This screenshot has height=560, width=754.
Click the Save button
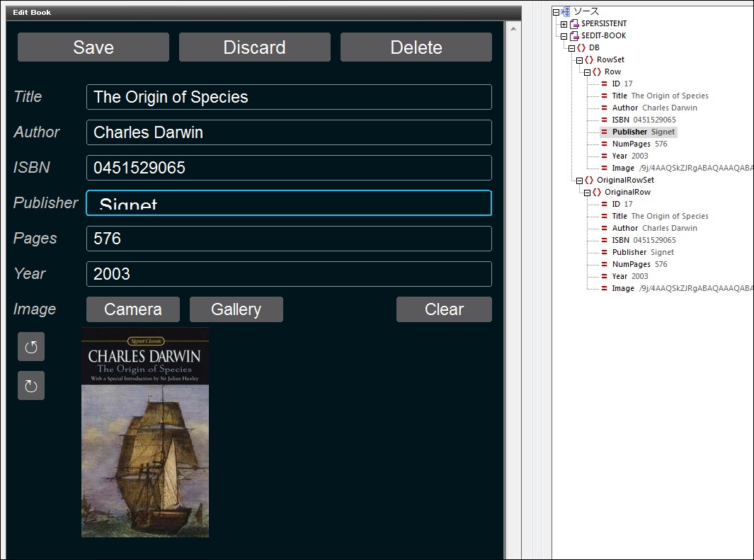coord(93,47)
